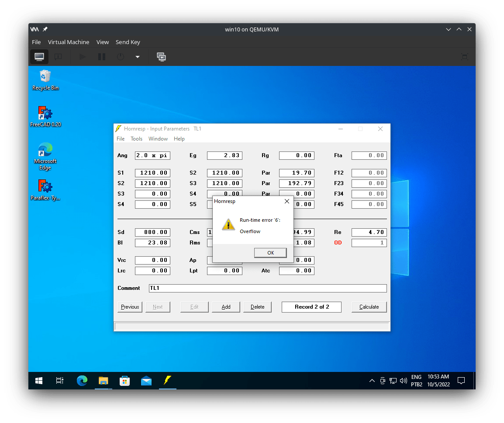Click the volume speaker icon in system tray
This screenshot has width=504, height=423.
(404, 381)
